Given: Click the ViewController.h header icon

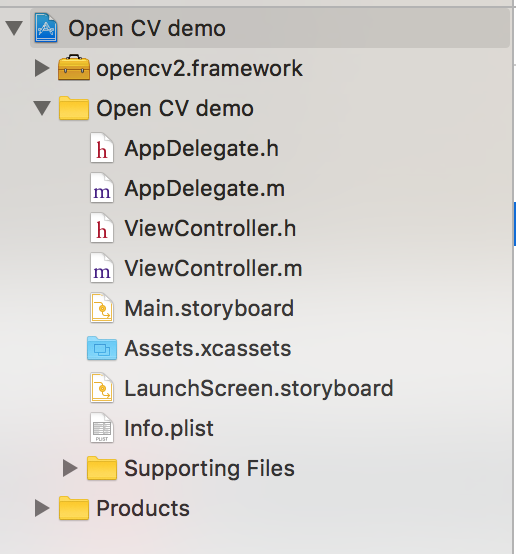Looking at the screenshot, I should coord(102,228).
